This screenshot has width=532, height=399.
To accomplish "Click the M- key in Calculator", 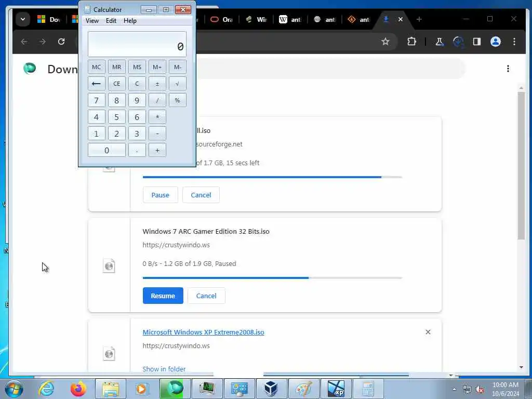I will (x=178, y=67).
